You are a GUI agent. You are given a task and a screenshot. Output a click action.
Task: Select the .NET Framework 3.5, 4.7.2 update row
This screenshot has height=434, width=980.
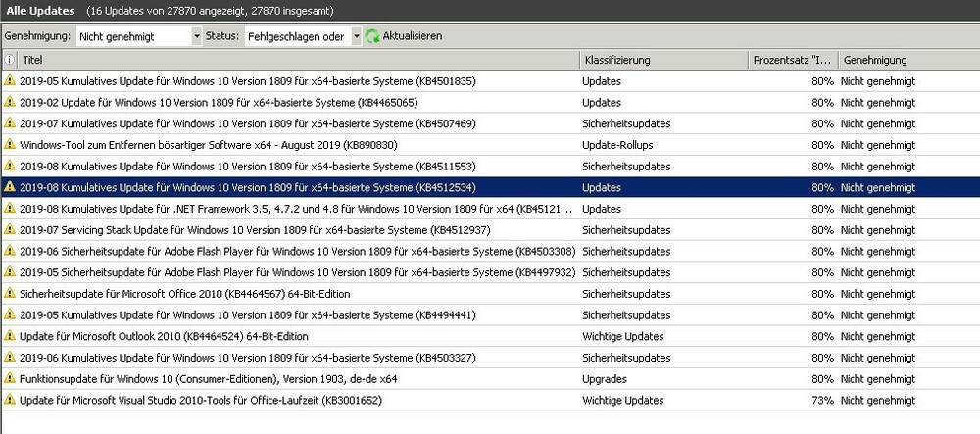click(294, 209)
